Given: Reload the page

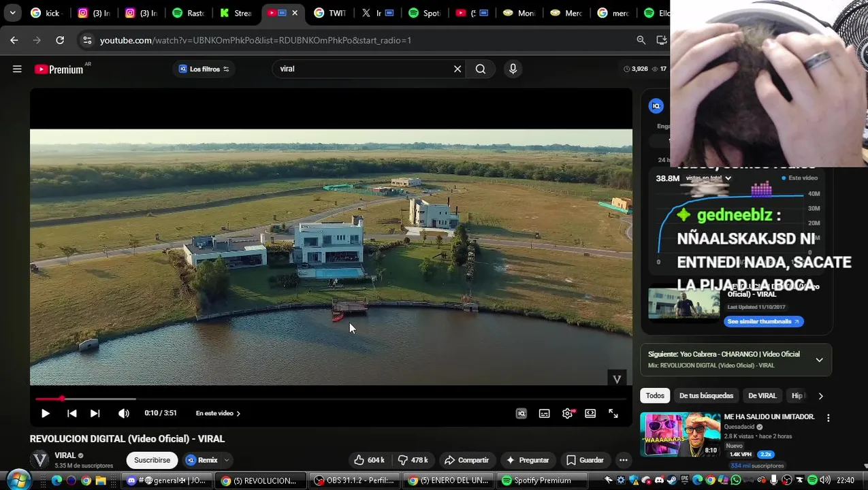Looking at the screenshot, I should coord(60,40).
